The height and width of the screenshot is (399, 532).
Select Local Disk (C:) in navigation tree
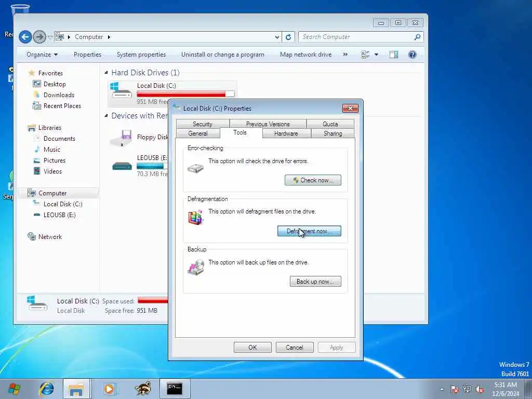pyautogui.click(x=63, y=204)
